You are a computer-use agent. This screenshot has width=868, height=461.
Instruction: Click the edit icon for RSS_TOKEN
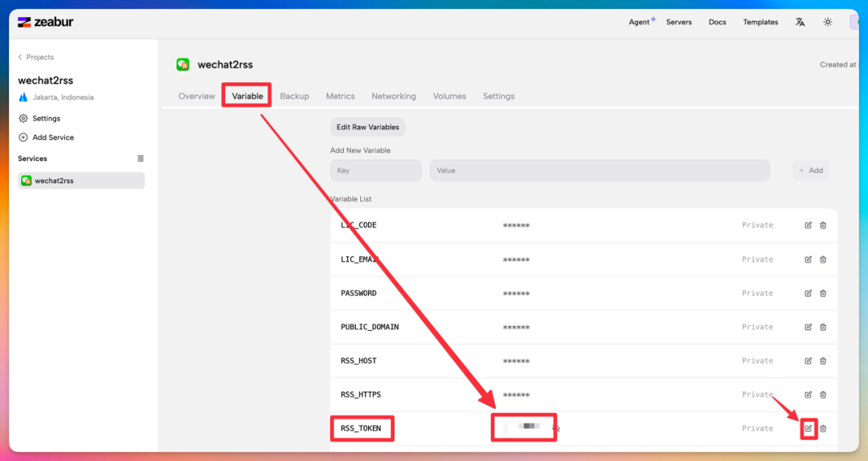tap(808, 429)
